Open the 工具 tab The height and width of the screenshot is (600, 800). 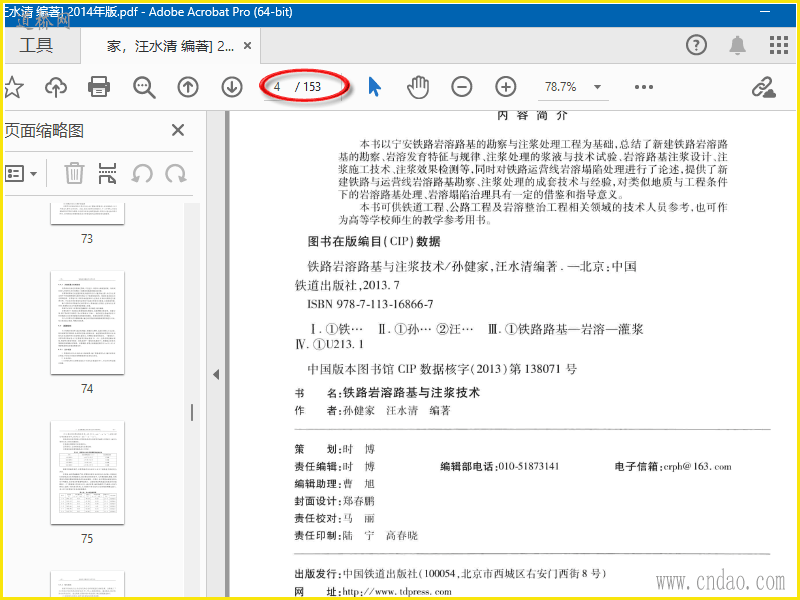click(x=36, y=45)
